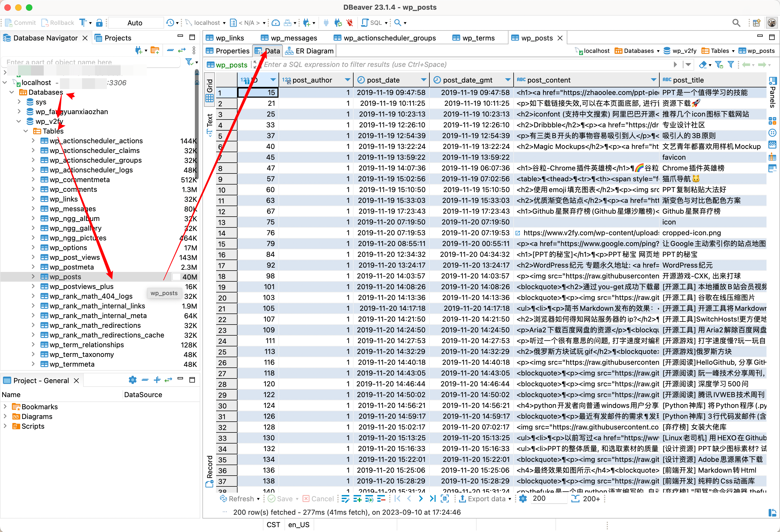Open the SQL editor icon in toolbar
The image size is (780, 532).
pyautogui.click(x=365, y=23)
